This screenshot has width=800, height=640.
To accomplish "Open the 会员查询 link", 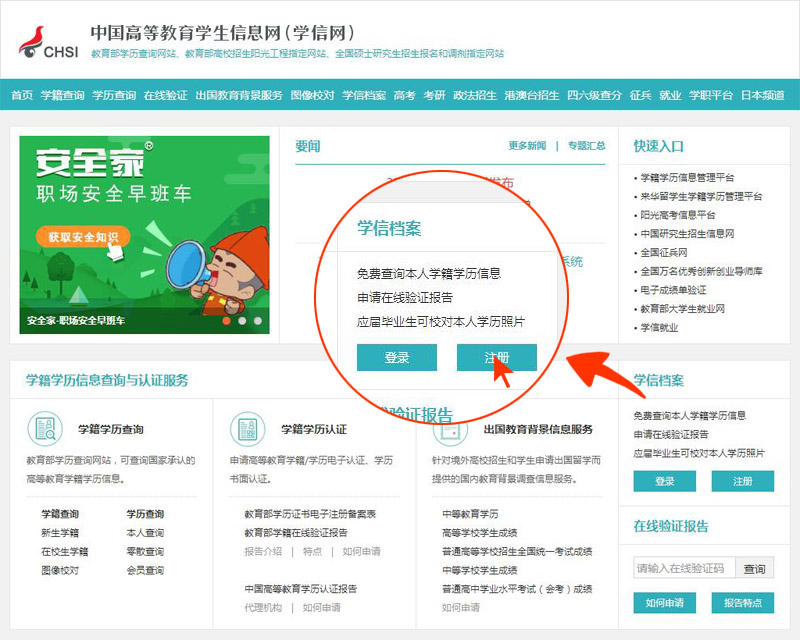I will click(x=145, y=570).
